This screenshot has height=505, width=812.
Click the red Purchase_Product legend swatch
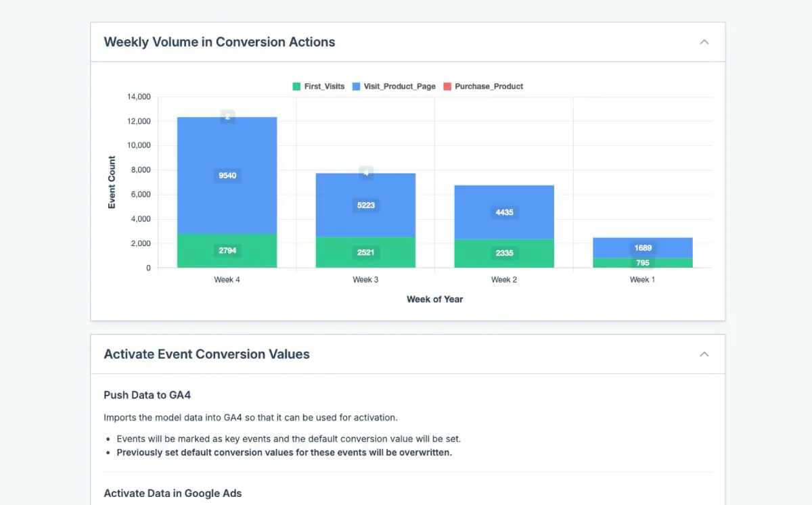447,87
